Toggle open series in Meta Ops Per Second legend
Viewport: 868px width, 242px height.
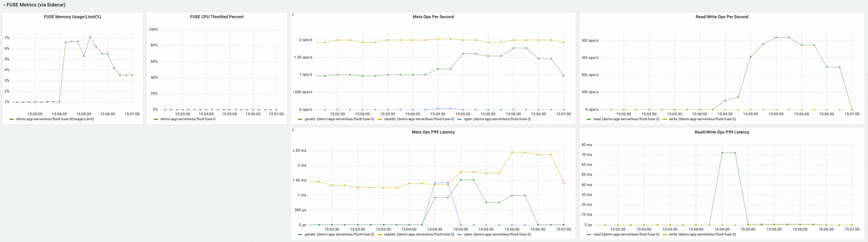[x=497, y=119]
